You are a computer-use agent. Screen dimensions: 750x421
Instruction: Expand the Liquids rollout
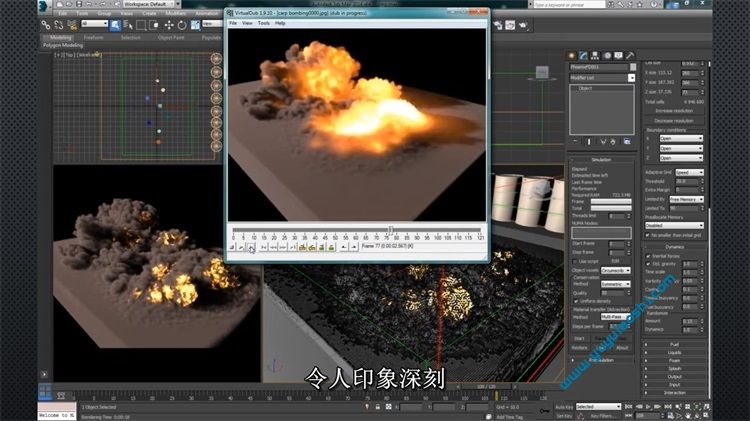pyautogui.click(x=674, y=353)
